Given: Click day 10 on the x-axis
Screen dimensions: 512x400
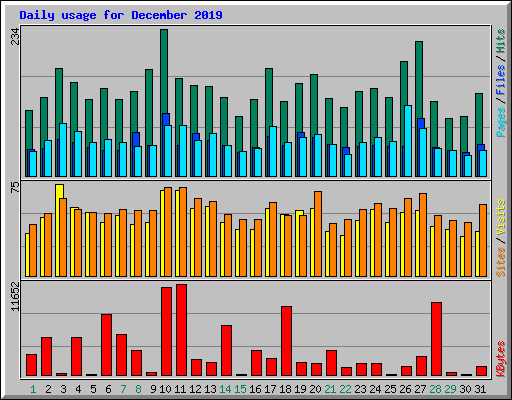Looking at the screenshot, I should (165, 389).
